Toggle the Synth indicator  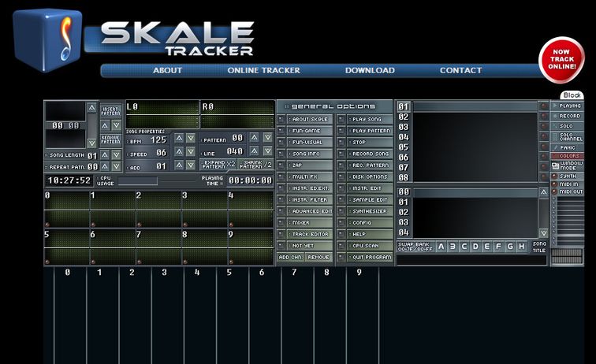pyautogui.click(x=568, y=176)
